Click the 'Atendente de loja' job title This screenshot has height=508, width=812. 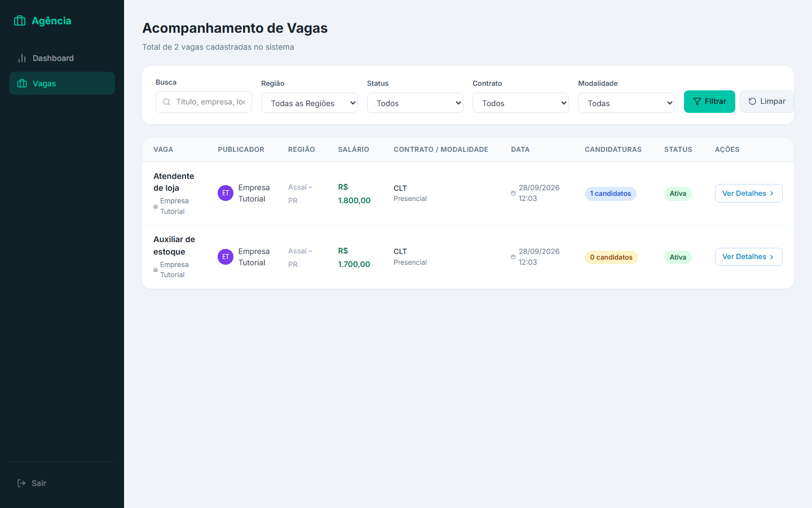[174, 182]
